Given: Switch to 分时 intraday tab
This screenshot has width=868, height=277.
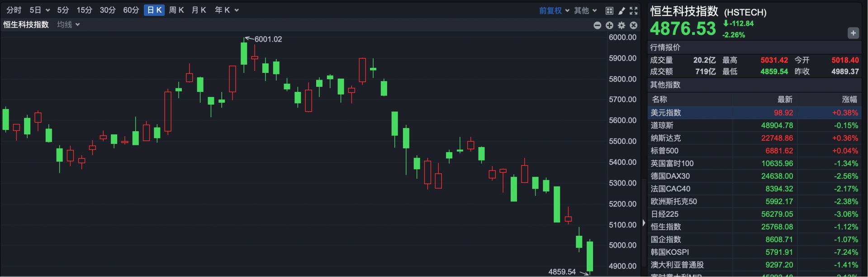Looking at the screenshot, I should 14,10.
